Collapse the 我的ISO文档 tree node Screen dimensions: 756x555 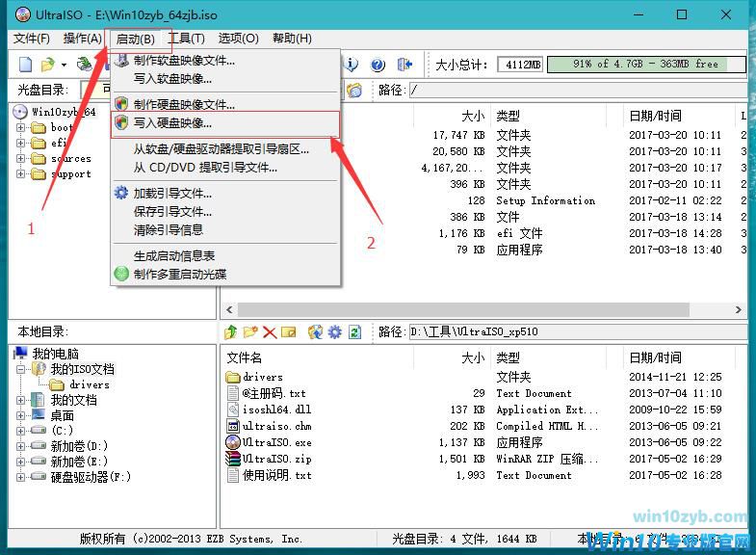point(21,369)
